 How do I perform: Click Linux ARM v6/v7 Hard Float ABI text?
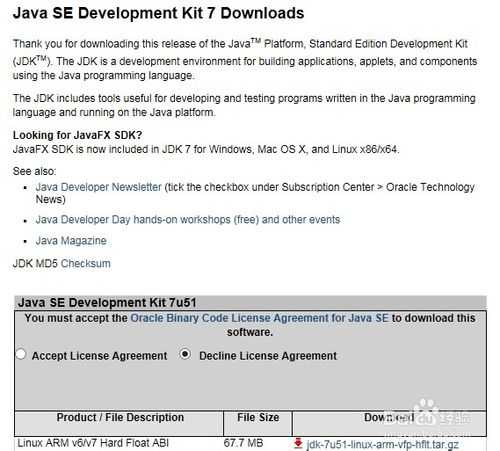(93, 443)
